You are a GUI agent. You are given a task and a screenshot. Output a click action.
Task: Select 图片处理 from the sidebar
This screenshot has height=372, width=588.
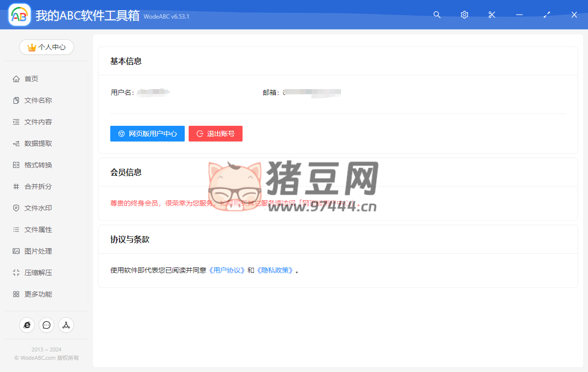pos(38,251)
